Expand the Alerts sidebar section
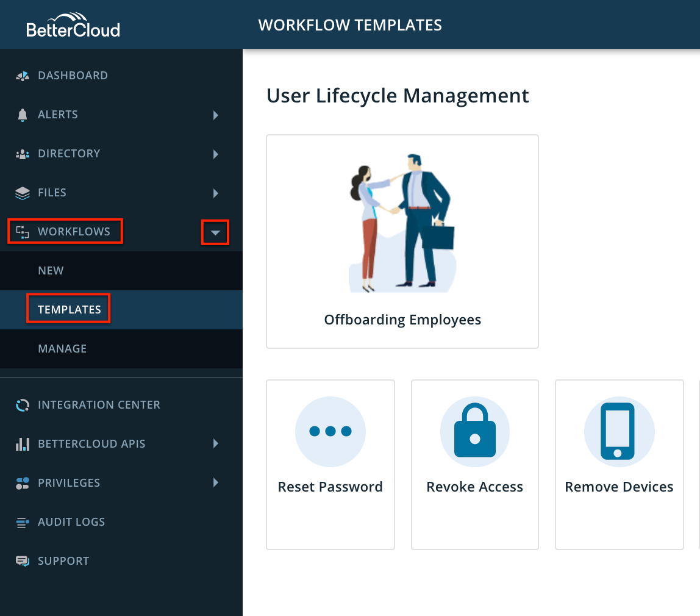 [215, 115]
